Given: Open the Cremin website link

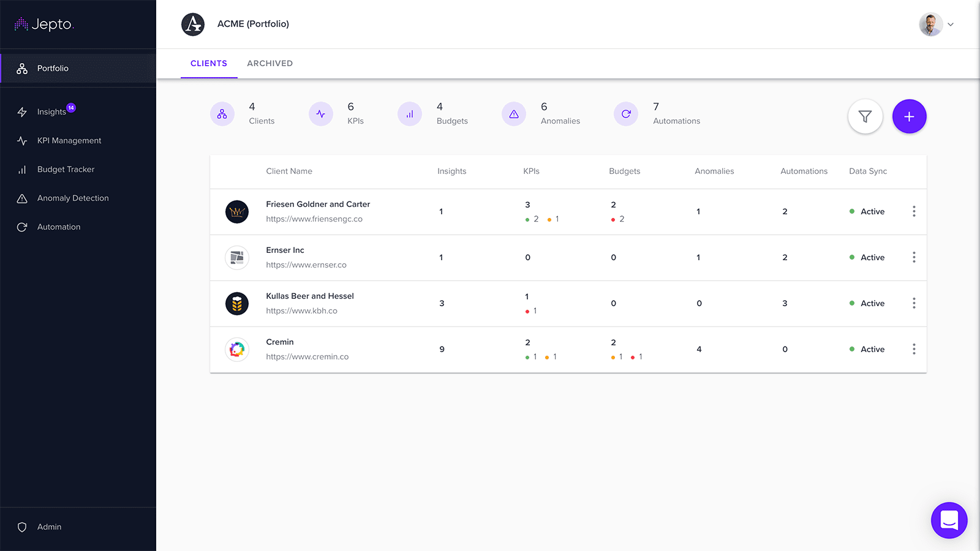Looking at the screenshot, I should [x=307, y=357].
